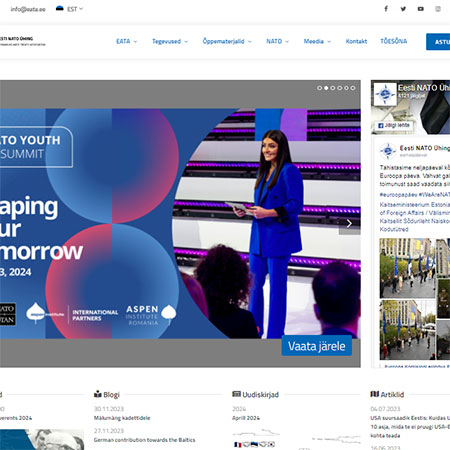Open the YouTube social icon
Screen dimensions: 450x450
pos(421,9)
